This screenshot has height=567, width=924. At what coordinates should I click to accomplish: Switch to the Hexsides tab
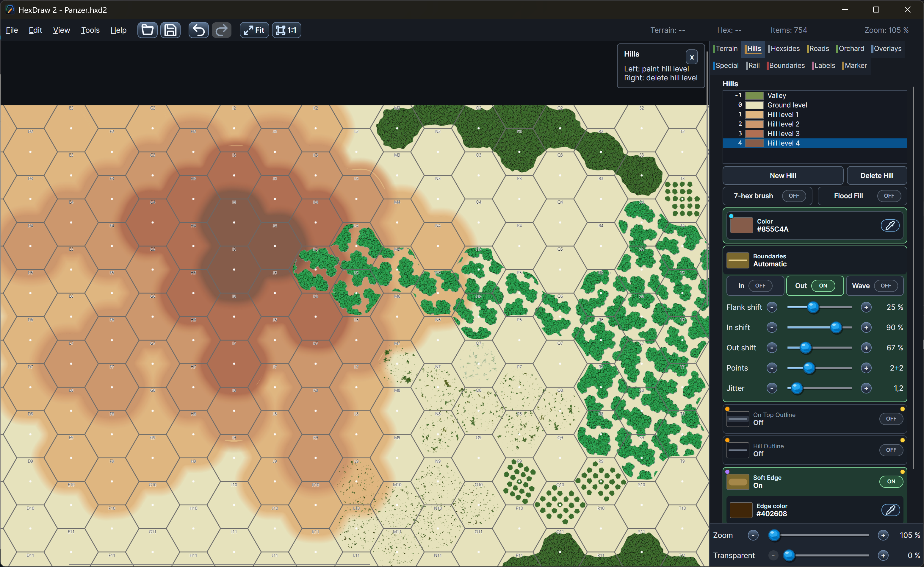(784, 49)
